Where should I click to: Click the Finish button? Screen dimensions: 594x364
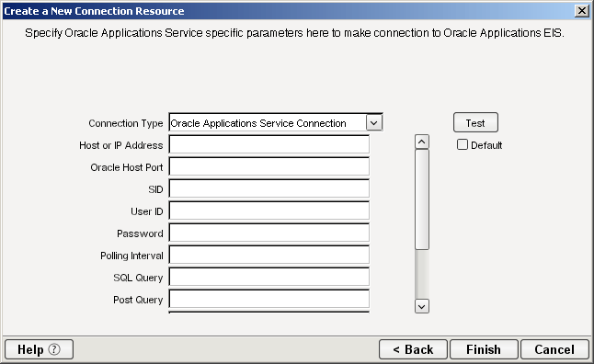point(484,349)
